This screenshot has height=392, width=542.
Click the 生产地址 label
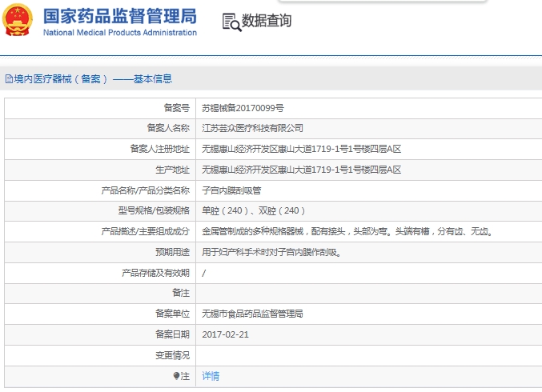click(x=172, y=170)
